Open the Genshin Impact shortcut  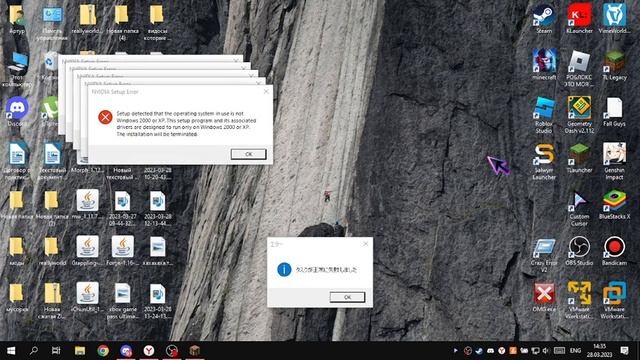click(614, 162)
